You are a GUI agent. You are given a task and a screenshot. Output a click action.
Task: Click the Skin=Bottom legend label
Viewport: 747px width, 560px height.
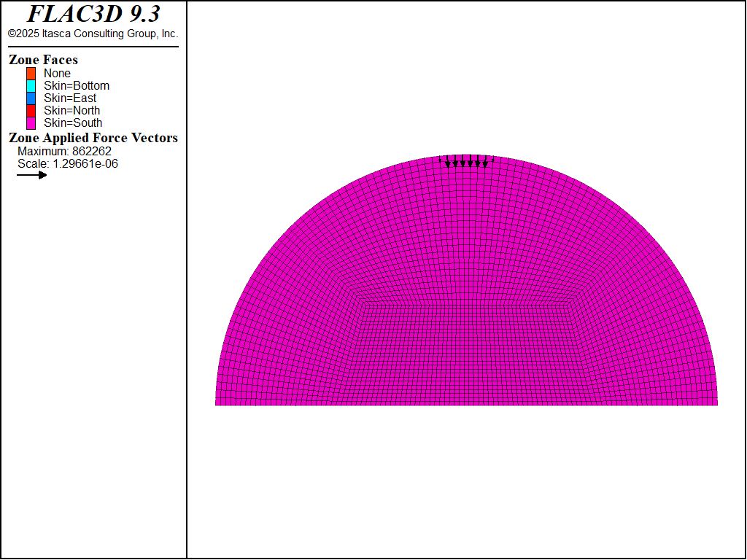(77, 85)
